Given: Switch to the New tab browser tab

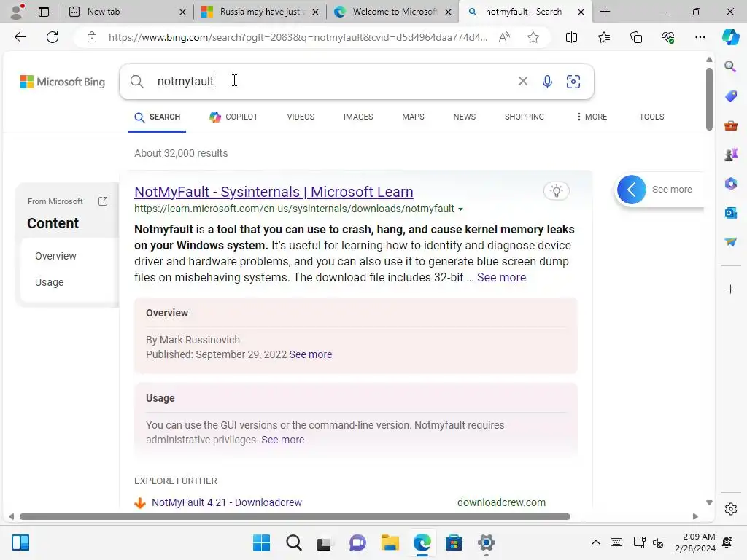Looking at the screenshot, I should coord(127,12).
